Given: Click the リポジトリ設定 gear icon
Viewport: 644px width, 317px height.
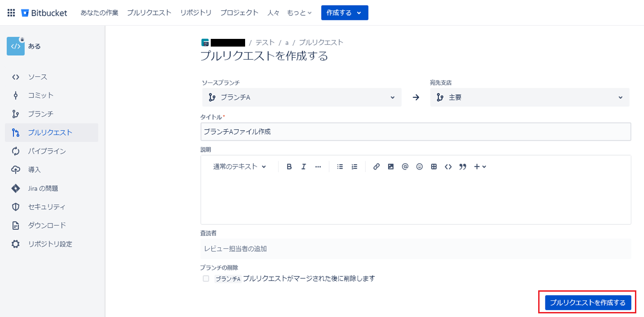Looking at the screenshot, I should 16,244.
